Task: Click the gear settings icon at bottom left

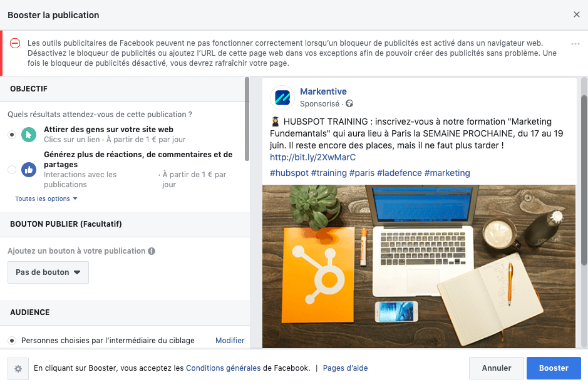Action: tap(18, 369)
